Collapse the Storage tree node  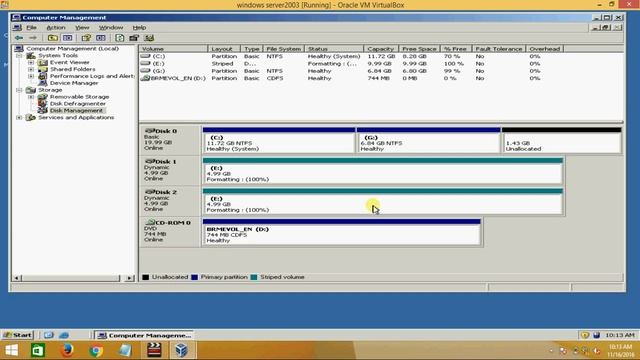pos(19,90)
